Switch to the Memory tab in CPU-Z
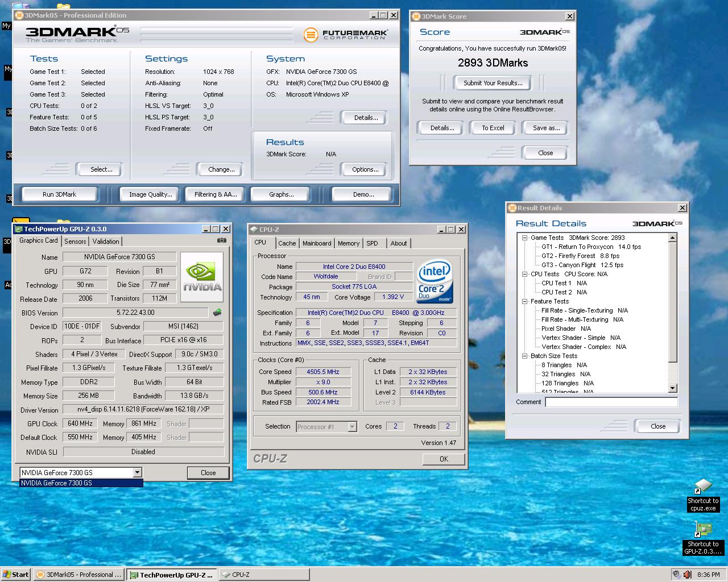 point(349,243)
